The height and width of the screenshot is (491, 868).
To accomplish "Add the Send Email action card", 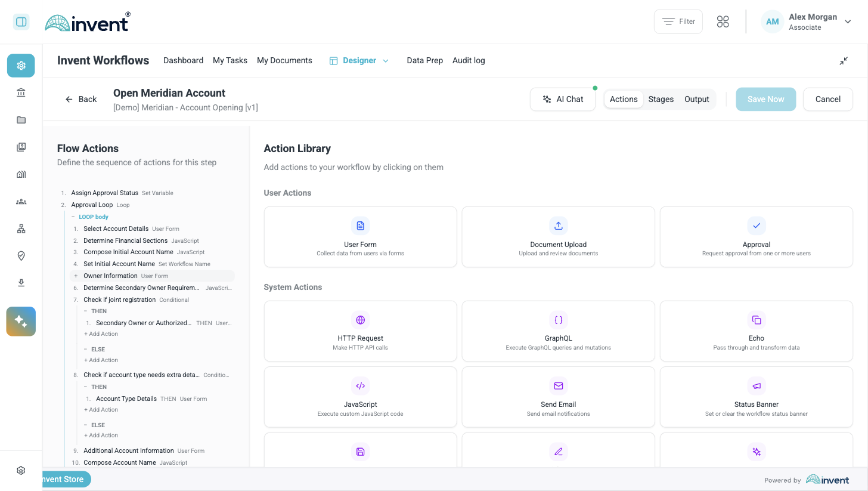I will 559,397.
